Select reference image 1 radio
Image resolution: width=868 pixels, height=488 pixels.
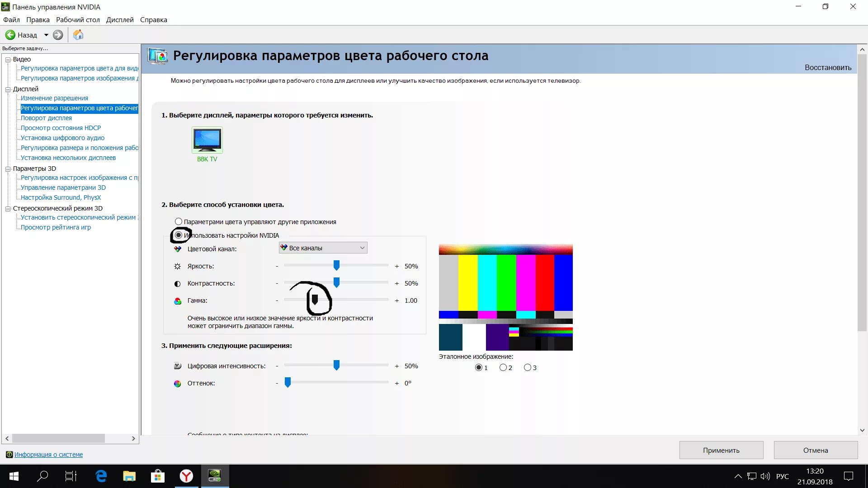click(478, 367)
